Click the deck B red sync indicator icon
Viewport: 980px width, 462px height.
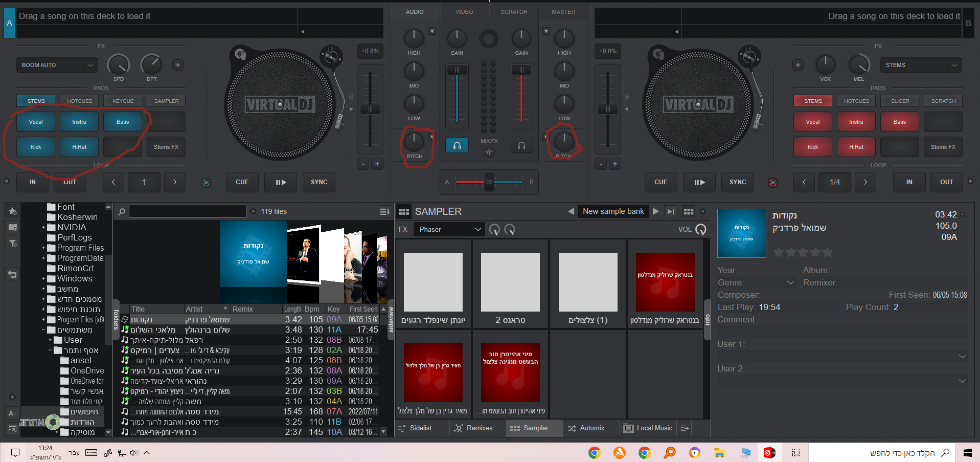click(x=773, y=182)
